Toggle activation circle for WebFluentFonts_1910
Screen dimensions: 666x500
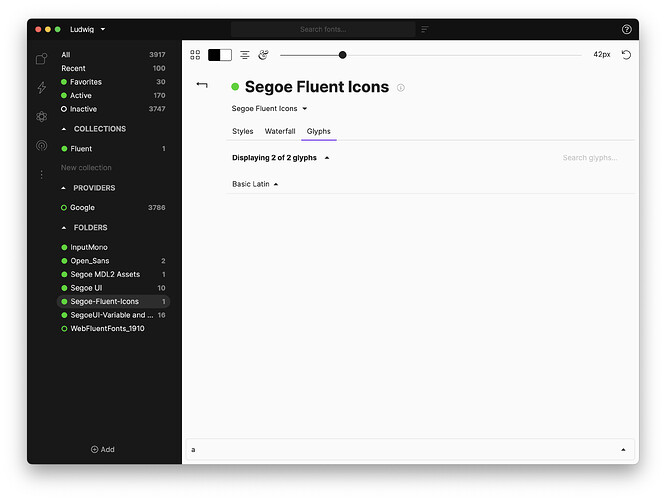tap(64, 329)
